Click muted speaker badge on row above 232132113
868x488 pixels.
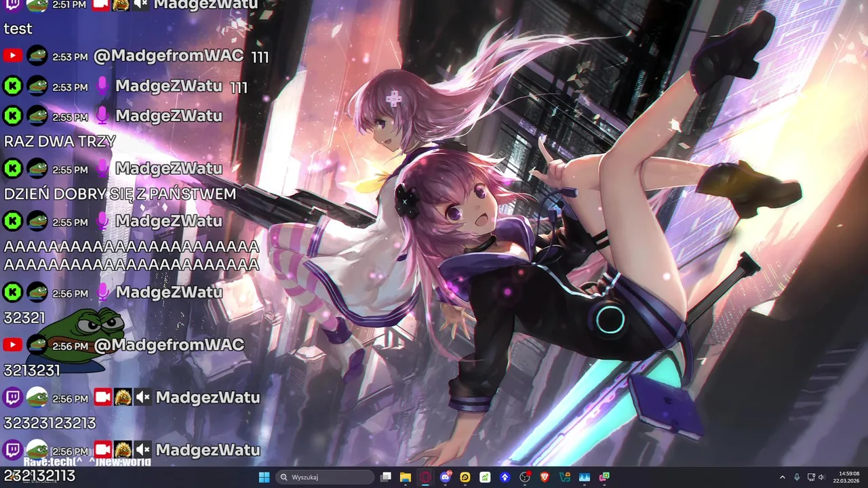[142, 450]
